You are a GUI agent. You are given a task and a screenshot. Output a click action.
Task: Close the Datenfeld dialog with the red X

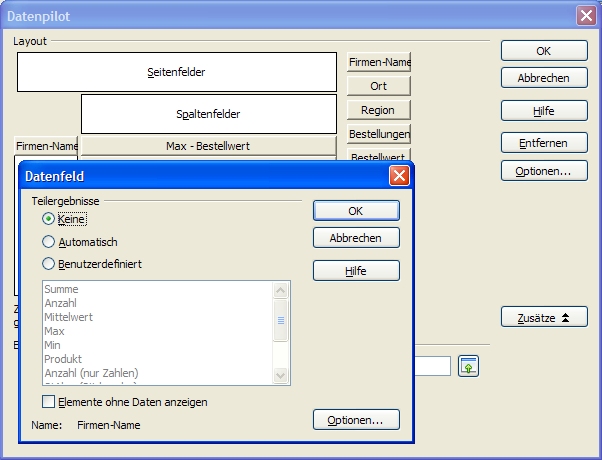coord(399,176)
